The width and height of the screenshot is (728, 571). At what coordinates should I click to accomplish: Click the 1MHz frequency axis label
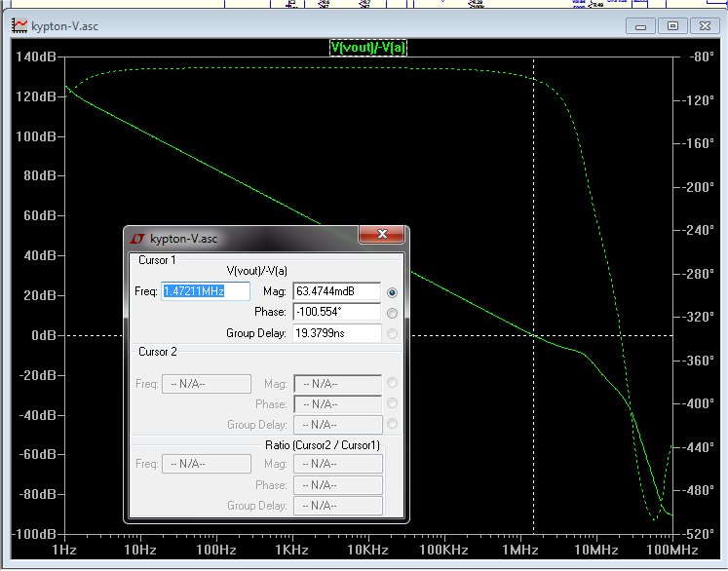[520, 551]
